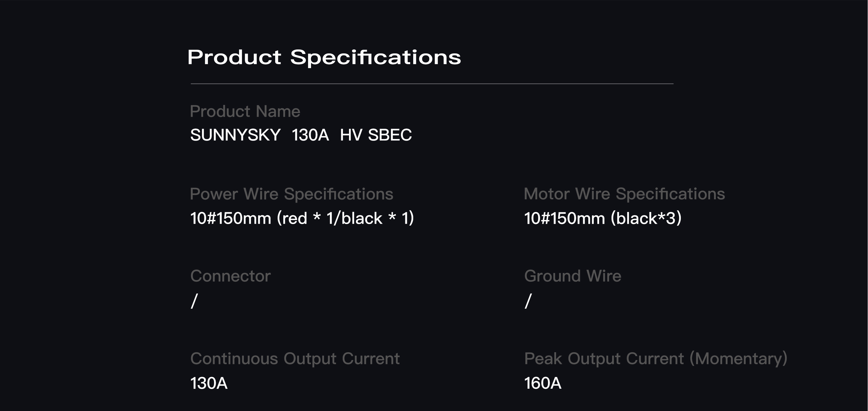Image resolution: width=868 pixels, height=411 pixels.
Task: Click the word "Product" in the main heading
Action: point(234,57)
